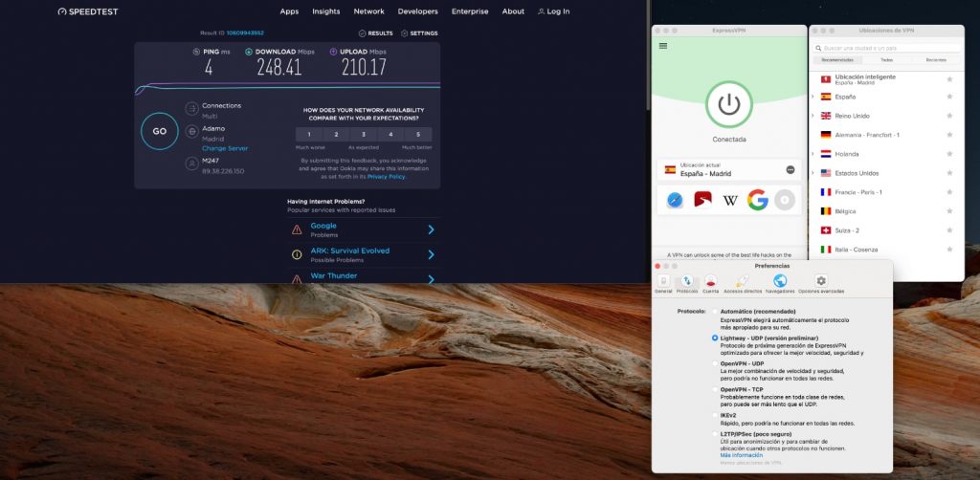Click the Connections icon in Speedtest
980x480 pixels.
pos(191,109)
